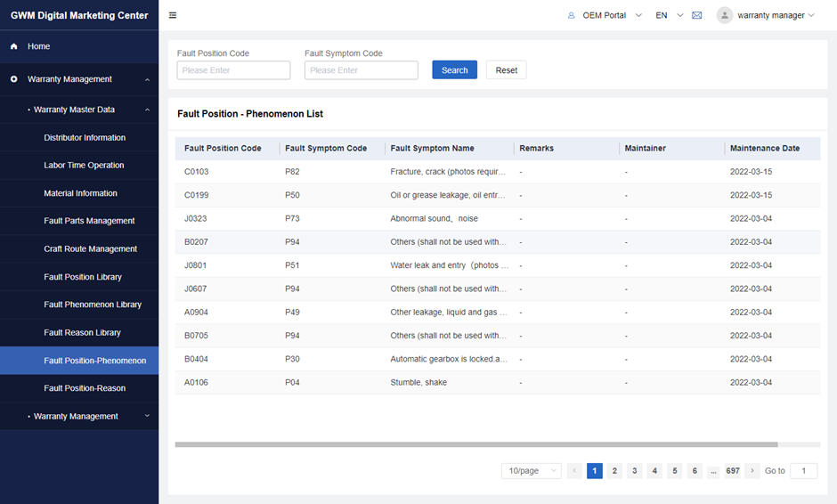The height and width of the screenshot is (504, 837).
Task: Expand the lower Warranty Management submenu
Action: pyautogui.click(x=147, y=416)
